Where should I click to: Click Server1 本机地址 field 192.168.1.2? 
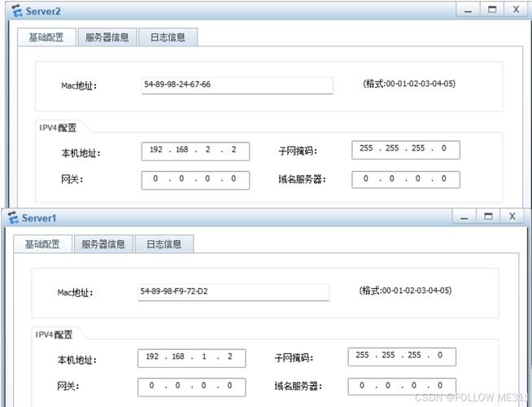(192, 358)
